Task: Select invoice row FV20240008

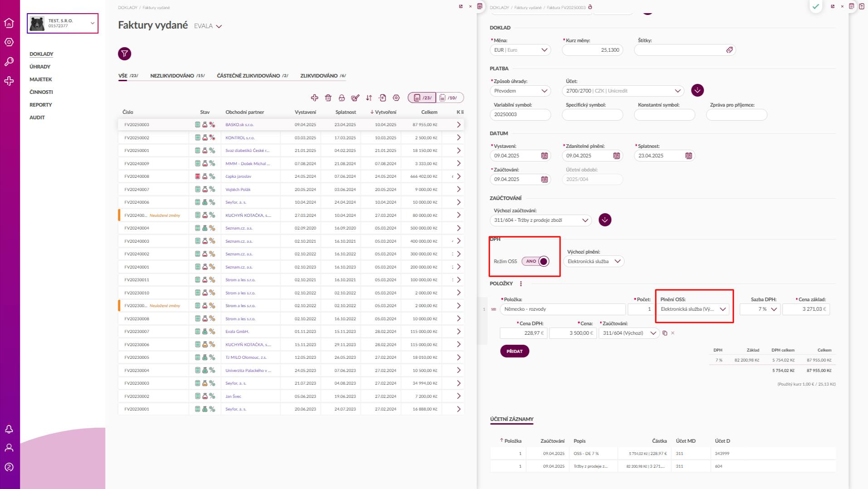Action: (x=291, y=176)
